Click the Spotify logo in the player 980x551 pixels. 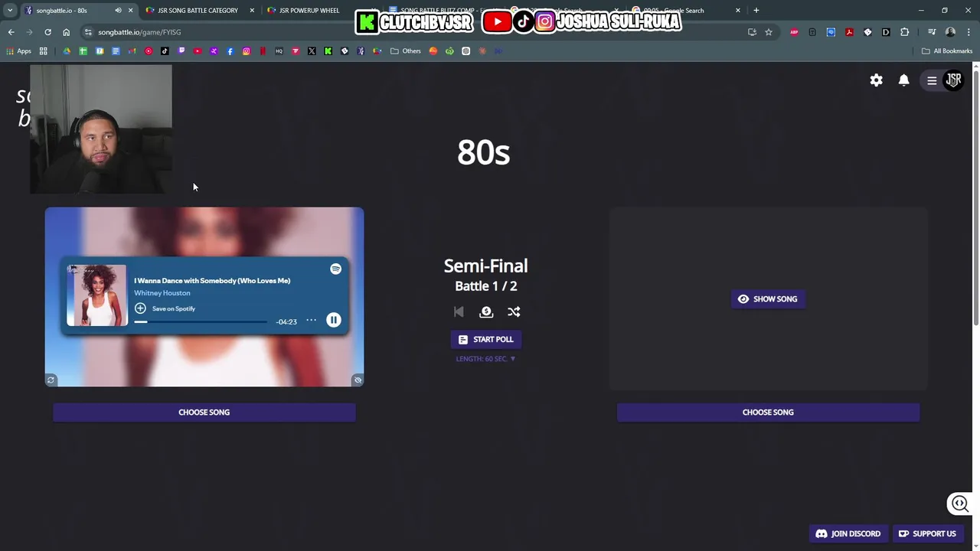click(x=335, y=269)
